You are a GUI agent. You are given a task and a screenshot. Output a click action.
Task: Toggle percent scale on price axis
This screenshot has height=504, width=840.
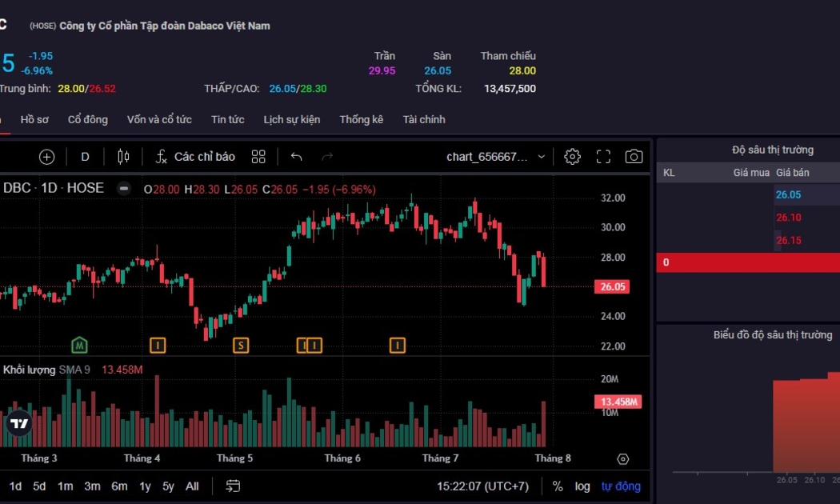(558, 486)
